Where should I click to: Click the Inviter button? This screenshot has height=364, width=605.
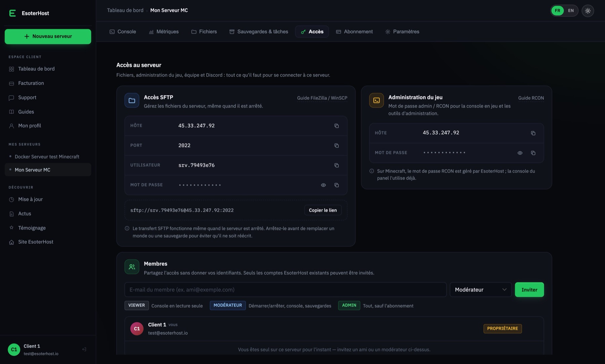coord(529,290)
